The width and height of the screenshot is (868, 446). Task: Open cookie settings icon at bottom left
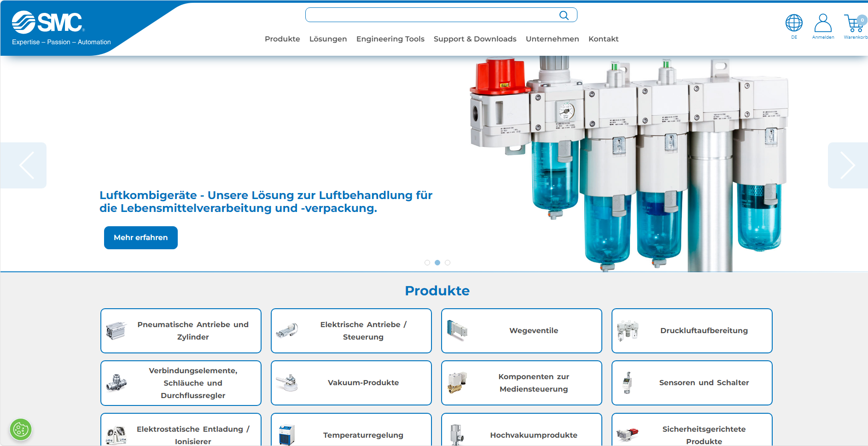click(x=21, y=430)
